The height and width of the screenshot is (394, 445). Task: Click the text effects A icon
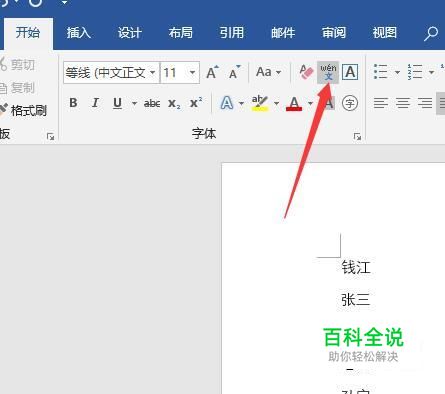click(x=227, y=103)
